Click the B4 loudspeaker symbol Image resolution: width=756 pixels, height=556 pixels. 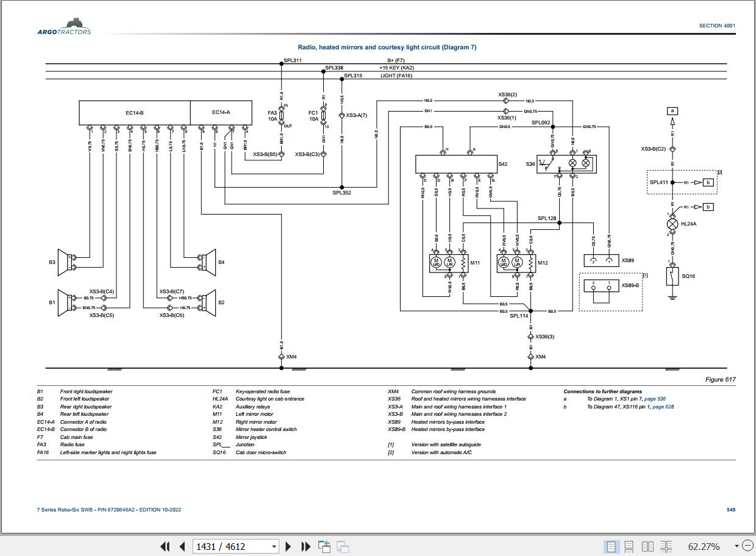pos(207,263)
